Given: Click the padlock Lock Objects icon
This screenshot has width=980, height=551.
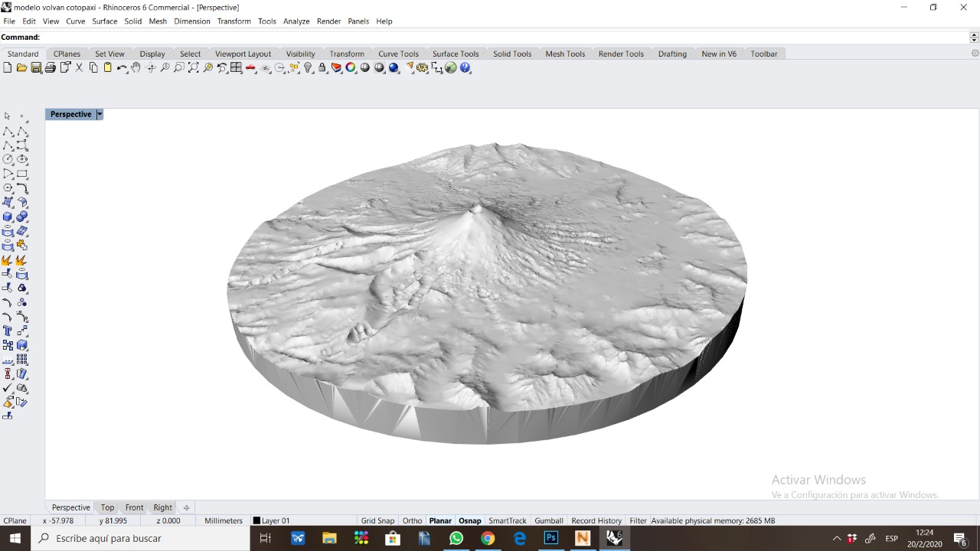Looking at the screenshot, I should 322,67.
